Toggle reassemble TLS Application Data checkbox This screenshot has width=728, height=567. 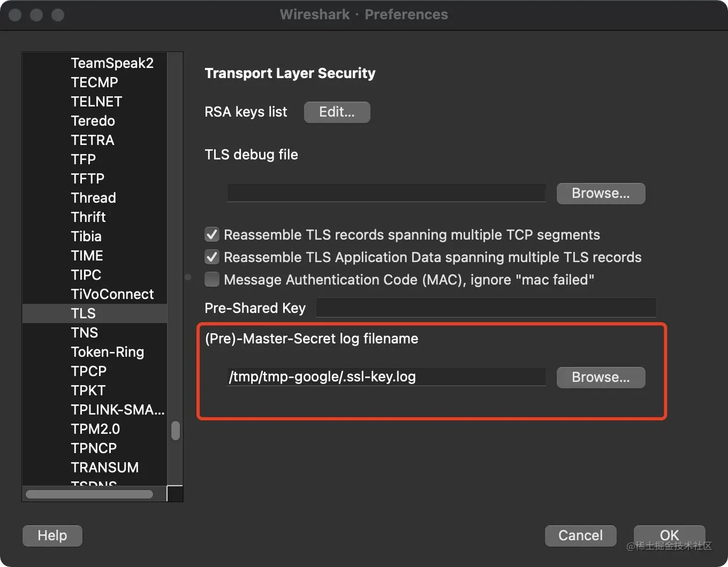212,257
